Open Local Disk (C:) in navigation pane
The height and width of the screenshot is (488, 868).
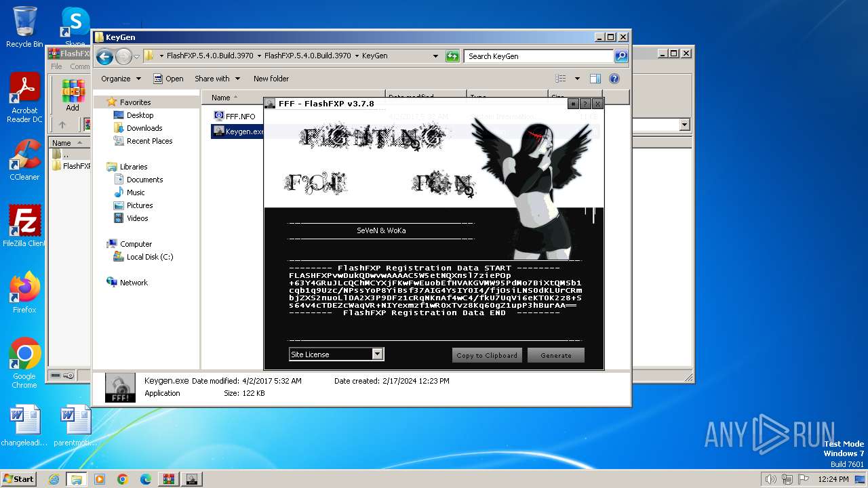[149, 257]
